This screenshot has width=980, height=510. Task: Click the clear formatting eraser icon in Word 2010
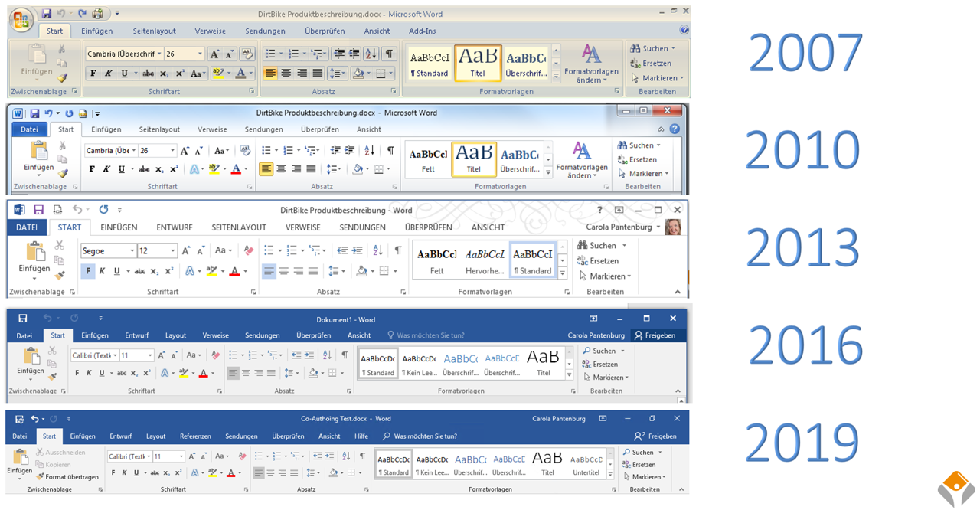tap(245, 151)
